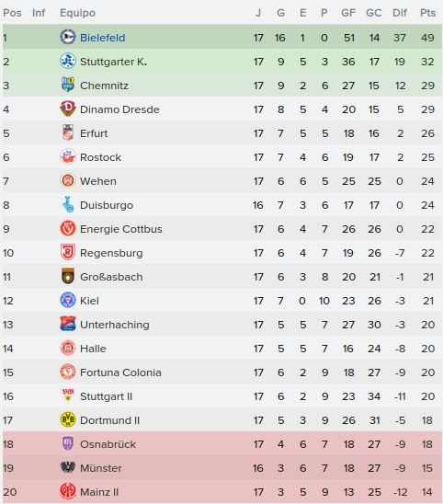Click the Stuttgarter K. club crest
Image resolution: width=443 pixels, height=504 pixels.
68,61
